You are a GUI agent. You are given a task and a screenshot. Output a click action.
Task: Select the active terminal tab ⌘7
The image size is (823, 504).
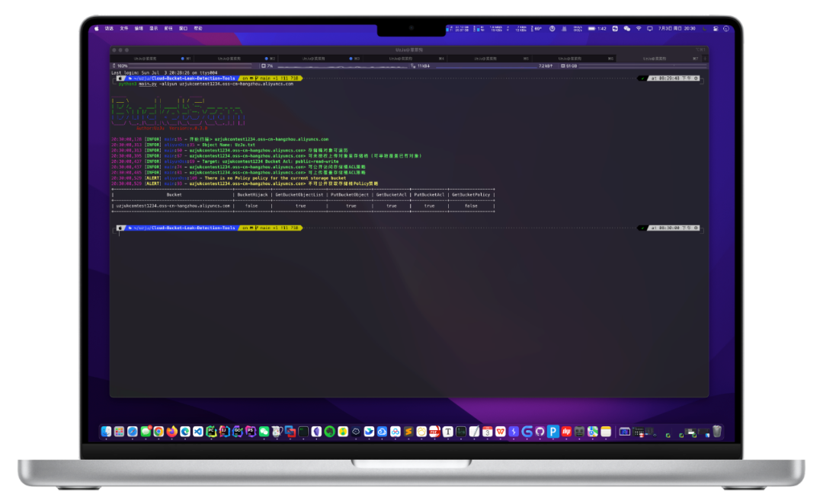click(658, 58)
